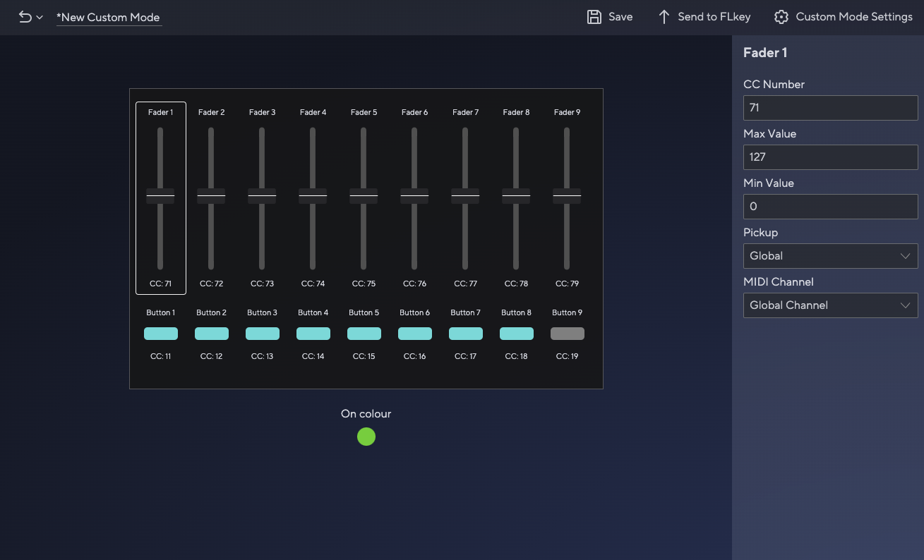Screen dimensions: 924x560
Task: Select Button 5 pad
Action: click(364, 334)
